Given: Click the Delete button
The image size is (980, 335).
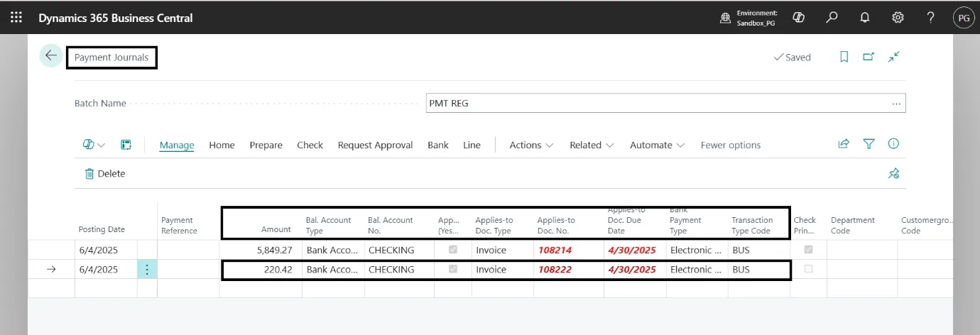Looking at the screenshot, I should pyautogui.click(x=105, y=173).
